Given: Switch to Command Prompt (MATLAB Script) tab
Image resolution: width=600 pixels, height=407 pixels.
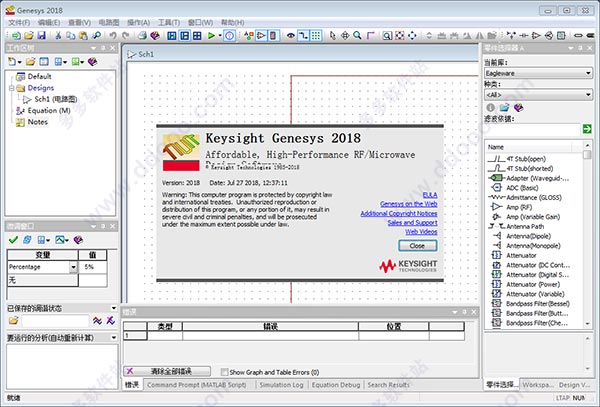Looking at the screenshot, I should (x=197, y=385).
